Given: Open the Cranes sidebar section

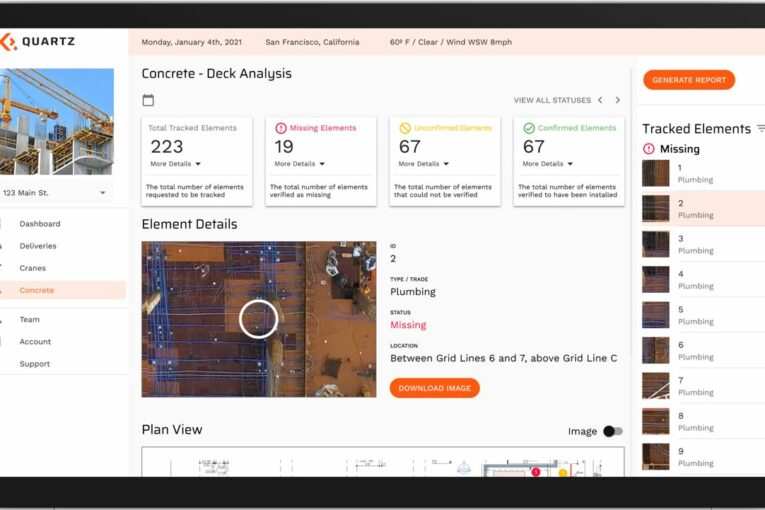Looking at the screenshot, I should [33, 268].
